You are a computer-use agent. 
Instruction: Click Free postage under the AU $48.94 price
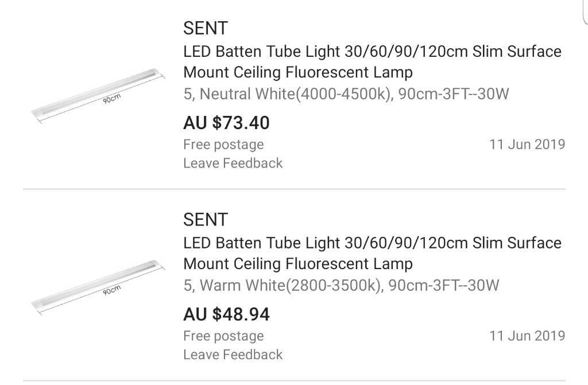223,336
